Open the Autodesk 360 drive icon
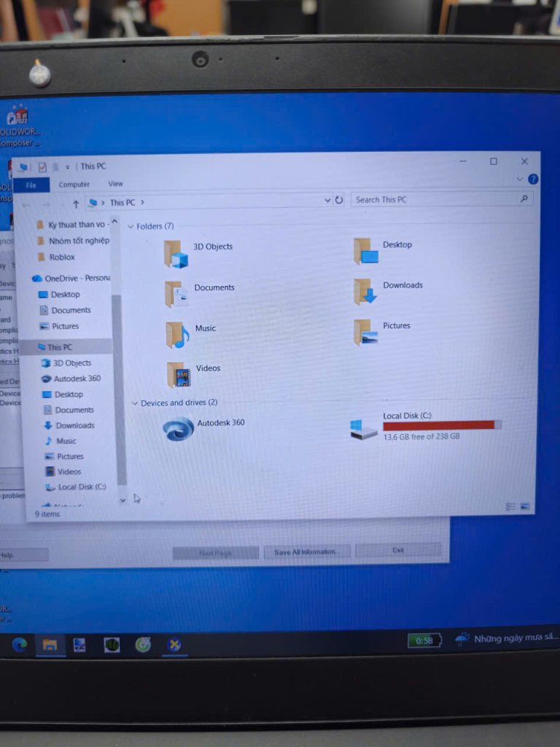 click(178, 429)
